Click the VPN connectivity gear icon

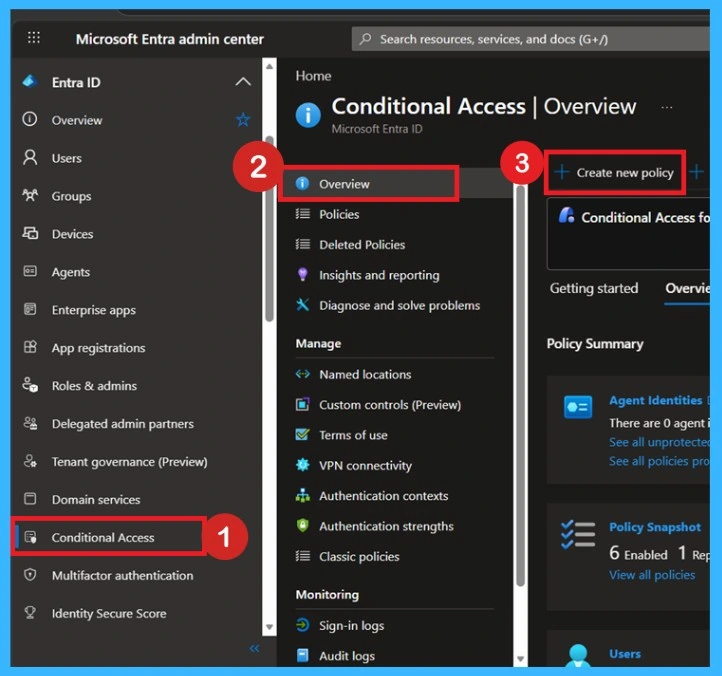[303, 465]
